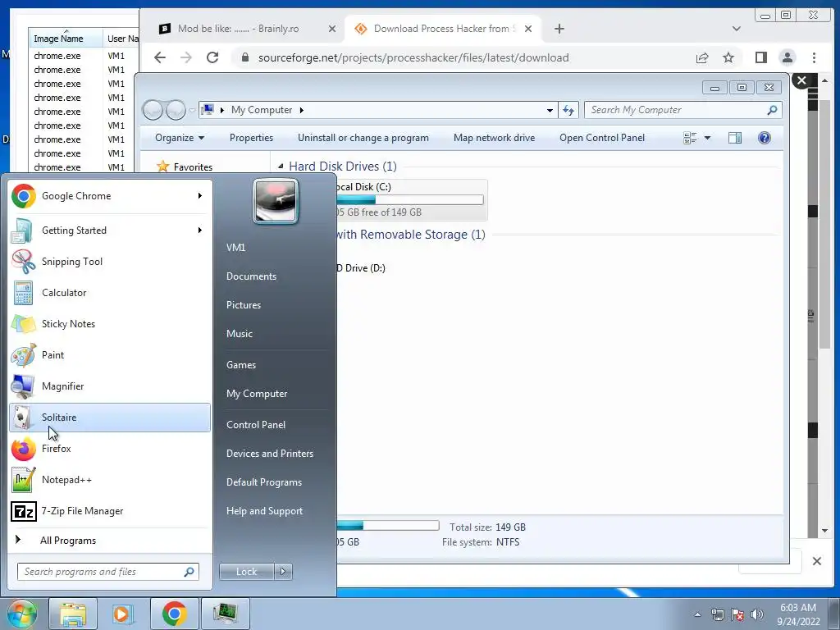Open Sticky Notes

(110, 323)
